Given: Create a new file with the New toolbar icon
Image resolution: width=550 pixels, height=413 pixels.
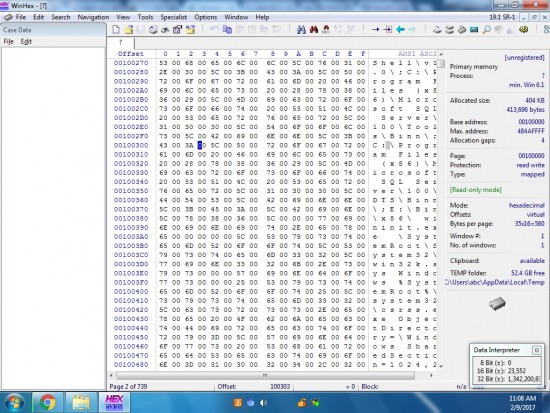Looking at the screenshot, I should (x=116, y=30).
